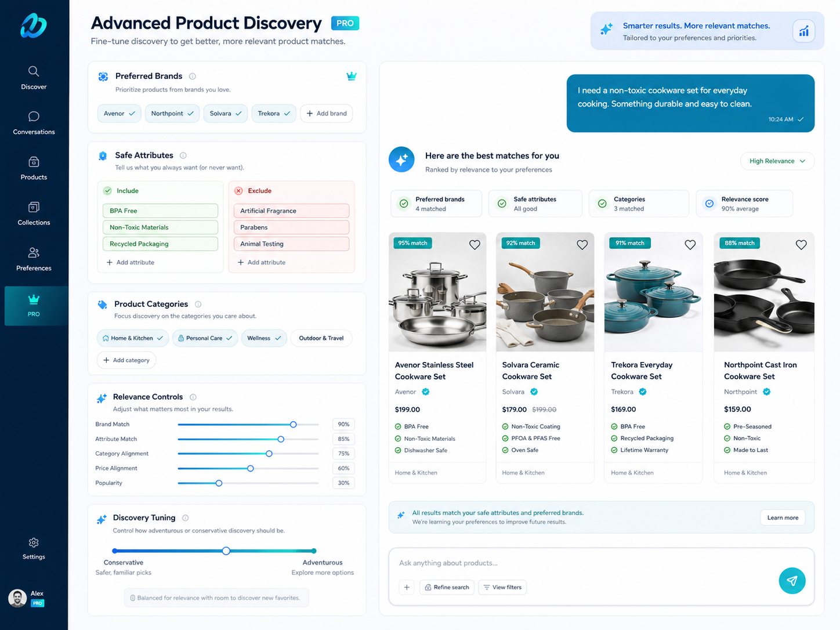
Task: Open the Discover search page
Action: (x=34, y=78)
